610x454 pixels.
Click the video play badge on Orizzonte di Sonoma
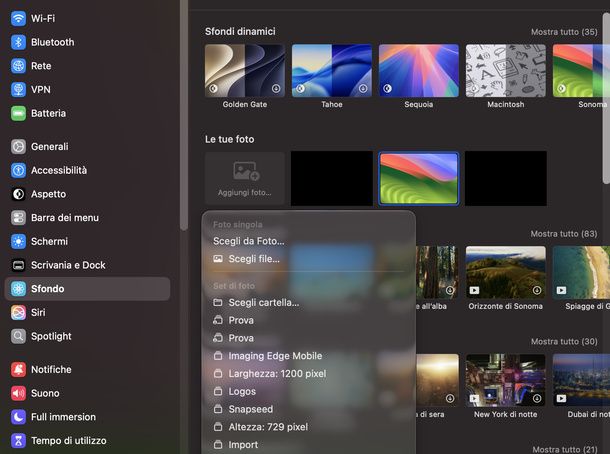coord(474,290)
